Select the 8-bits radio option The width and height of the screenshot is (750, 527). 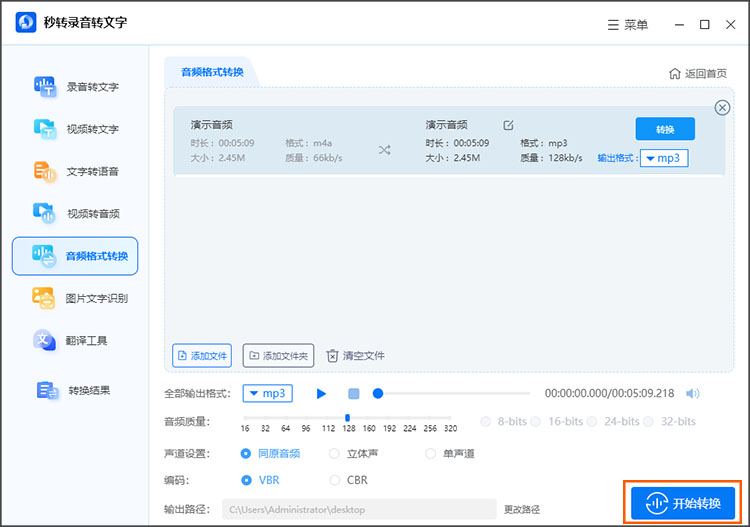pos(485,422)
